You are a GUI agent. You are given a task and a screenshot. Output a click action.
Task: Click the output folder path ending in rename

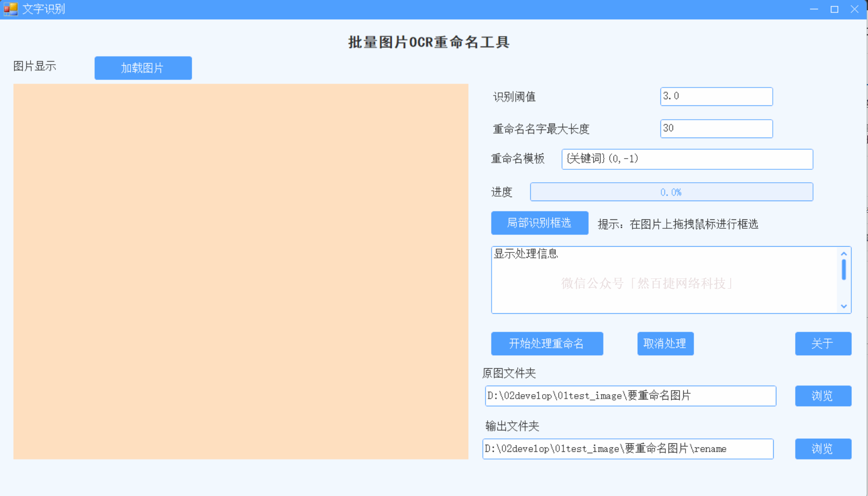628,449
